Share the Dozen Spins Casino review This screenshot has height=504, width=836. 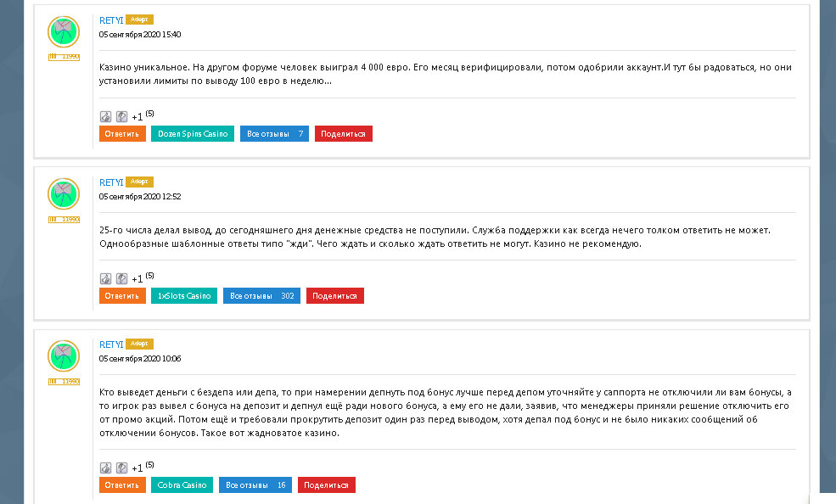[343, 134]
